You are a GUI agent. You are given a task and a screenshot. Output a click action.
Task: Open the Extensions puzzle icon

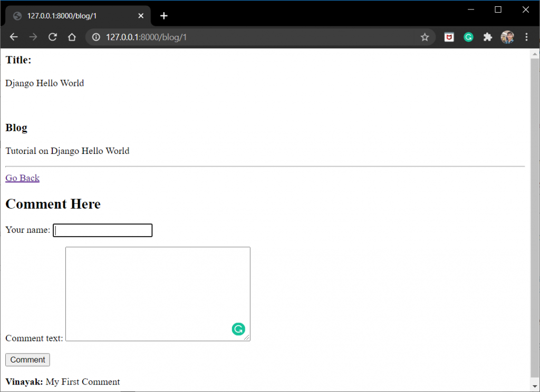point(488,37)
